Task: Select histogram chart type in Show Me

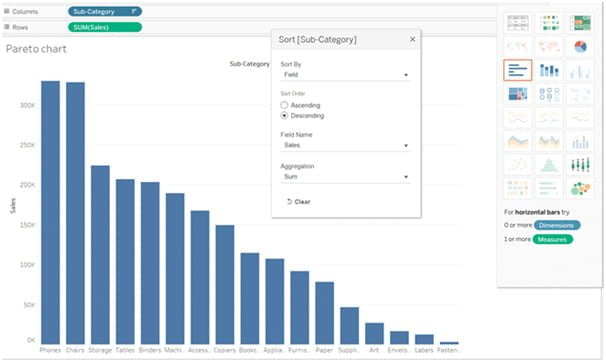Action: (x=549, y=165)
